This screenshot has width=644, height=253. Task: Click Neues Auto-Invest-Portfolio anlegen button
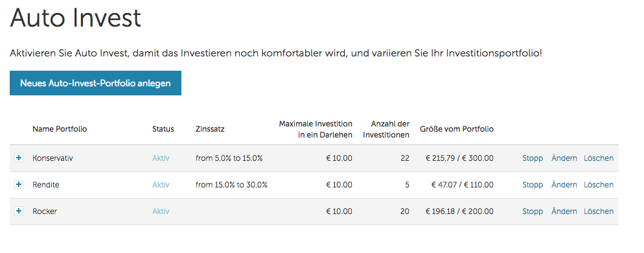coord(95,83)
